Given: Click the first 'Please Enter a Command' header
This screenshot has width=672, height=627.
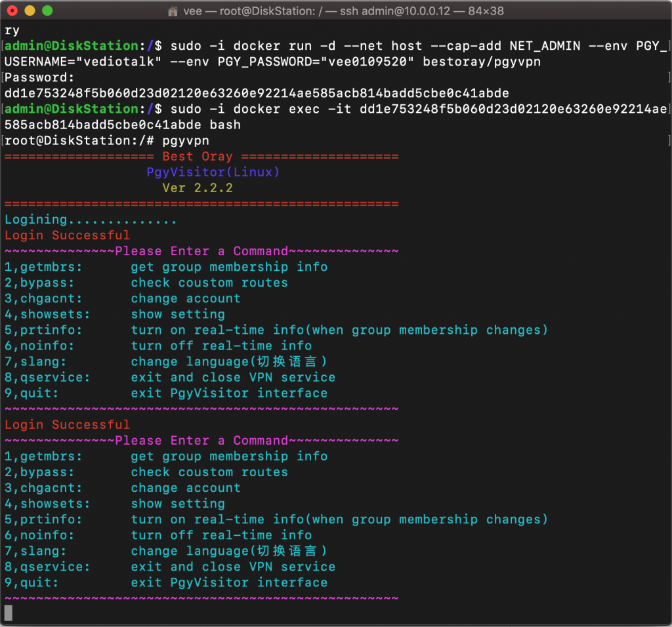Looking at the screenshot, I should [x=201, y=251].
